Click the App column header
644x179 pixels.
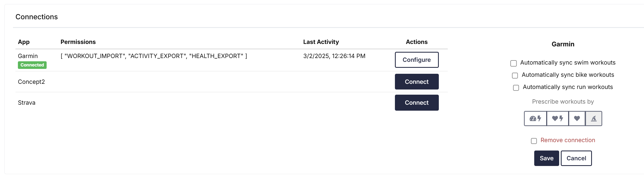point(24,42)
